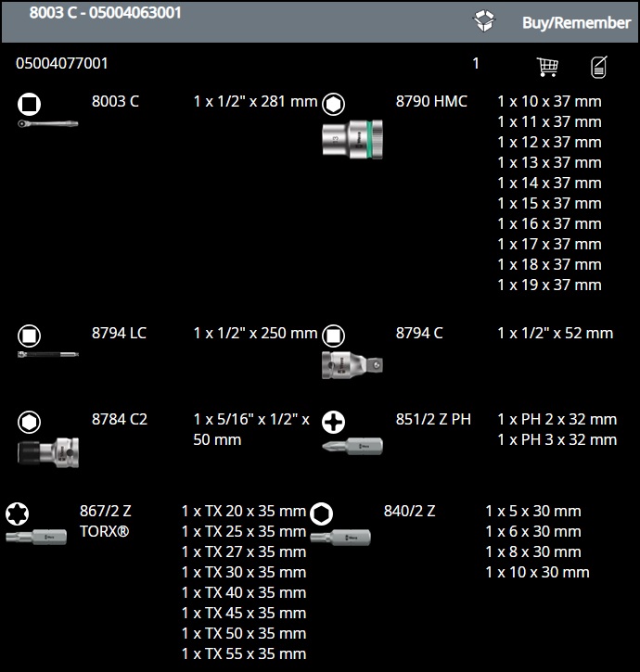Image resolution: width=640 pixels, height=672 pixels.
Task: Click the Torx star icon for 867/2 Z
Action: click(17, 514)
